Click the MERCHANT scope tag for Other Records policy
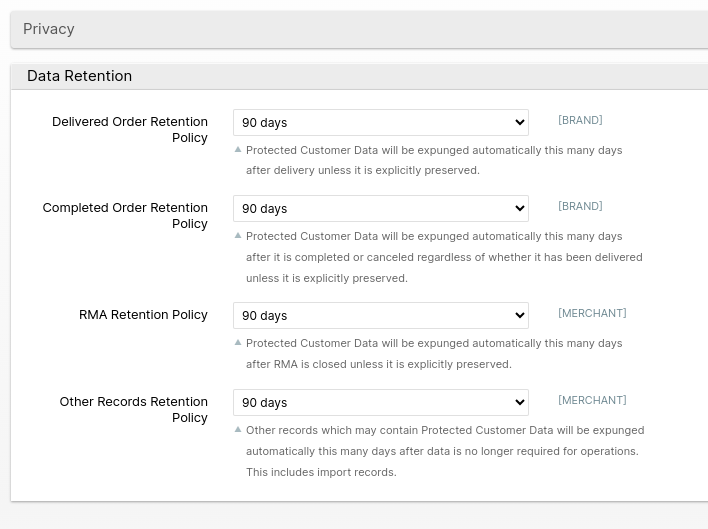This screenshot has height=529, width=708. click(592, 400)
